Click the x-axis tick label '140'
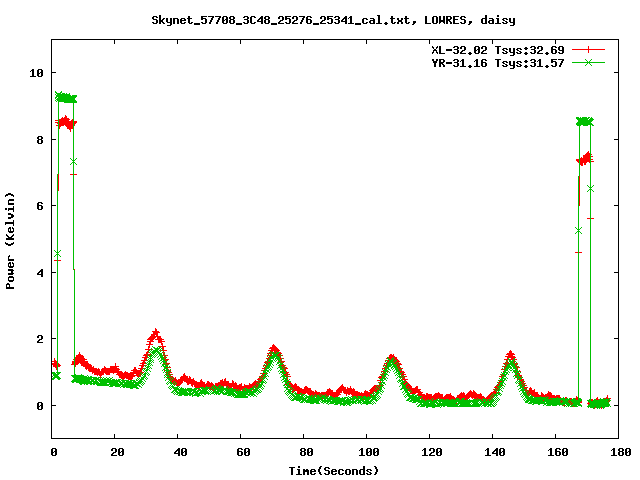The width and height of the screenshot is (640, 480). coord(495,452)
